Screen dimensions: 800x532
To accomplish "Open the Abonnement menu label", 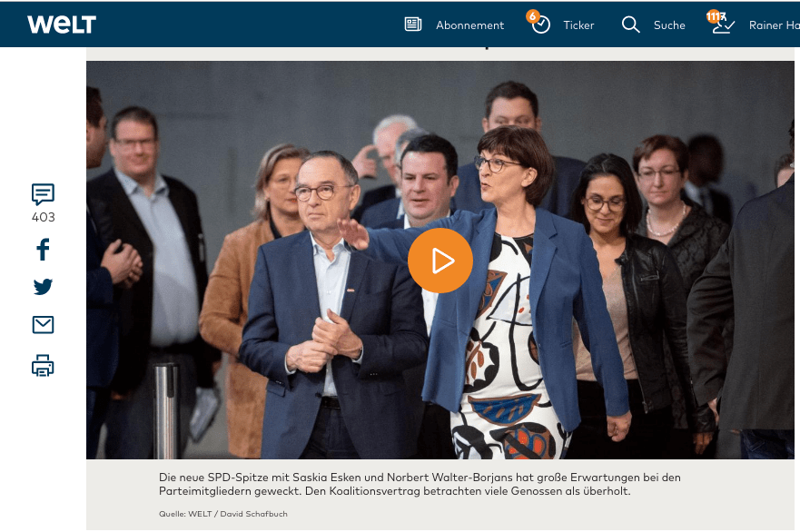I will [469, 25].
